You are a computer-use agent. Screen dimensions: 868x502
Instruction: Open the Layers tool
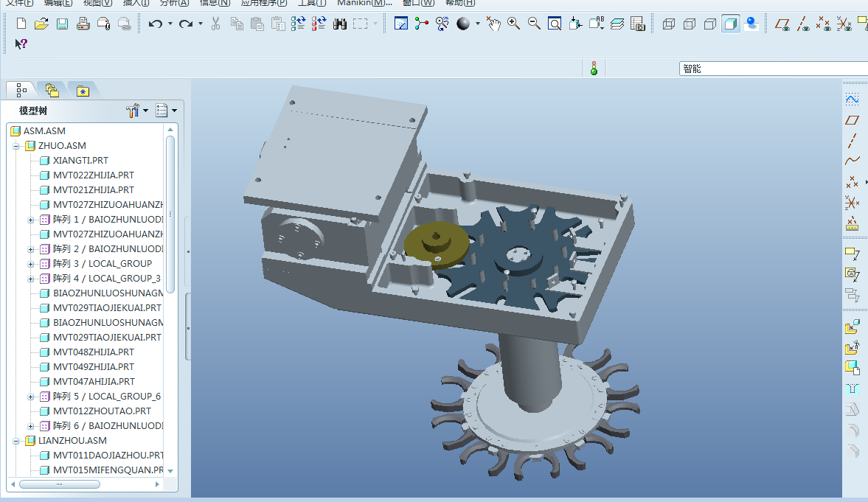[617, 24]
